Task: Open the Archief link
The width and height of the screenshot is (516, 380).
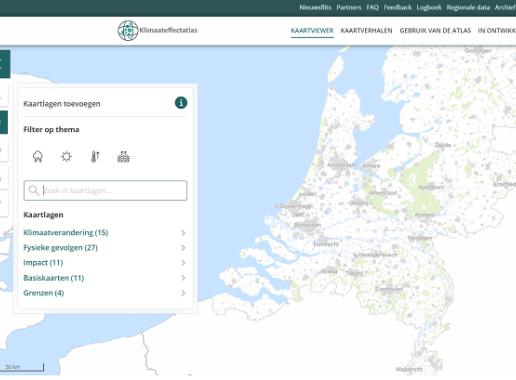Action: 505,7
